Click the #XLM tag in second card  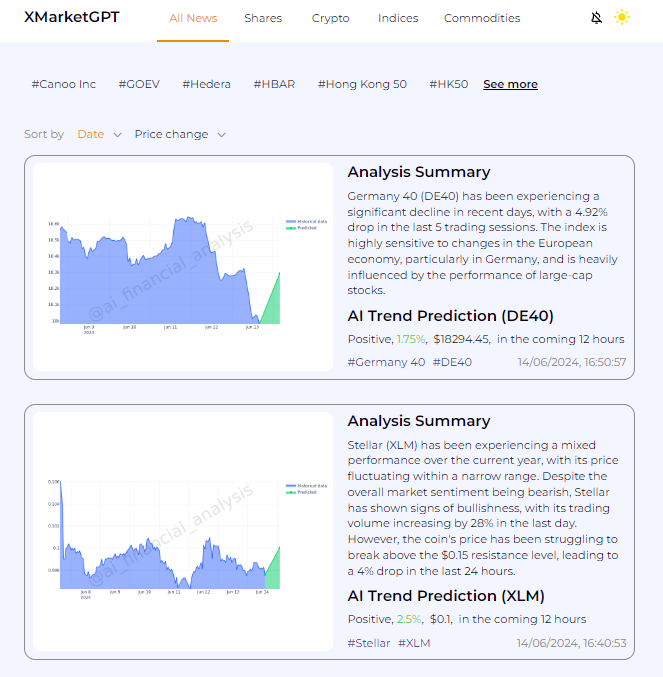pyautogui.click(x=414, y=643)
